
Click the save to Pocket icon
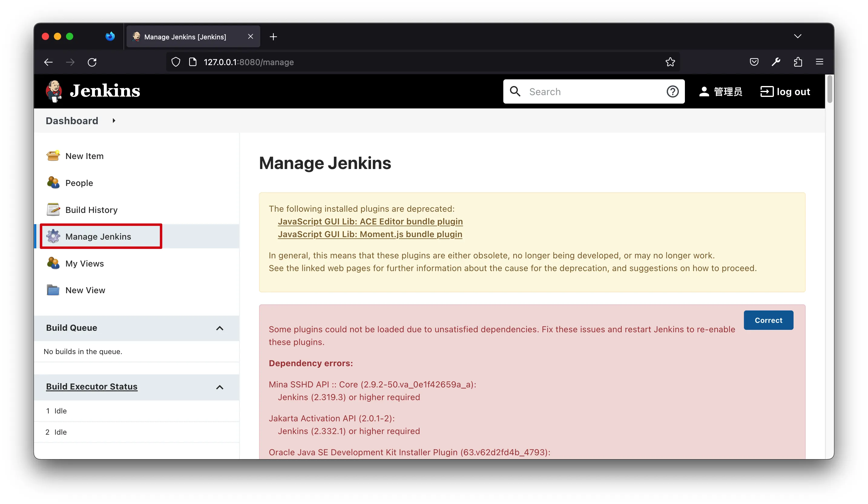(754, 62)
